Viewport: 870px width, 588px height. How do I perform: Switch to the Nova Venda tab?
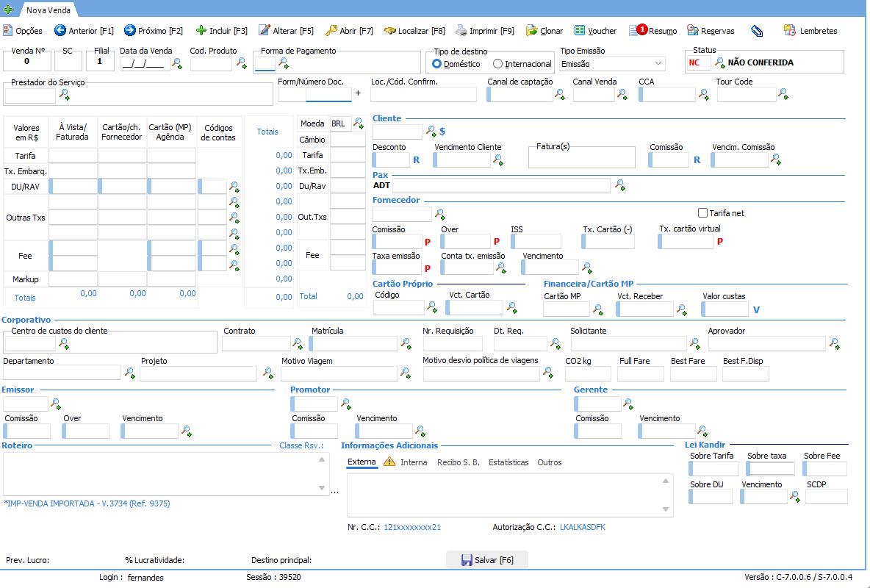[x=48, y=10]
